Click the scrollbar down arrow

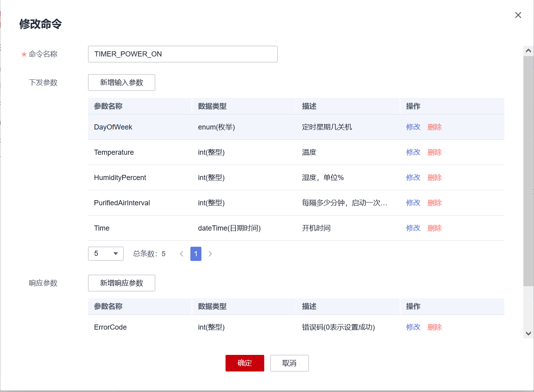(528, 333)
